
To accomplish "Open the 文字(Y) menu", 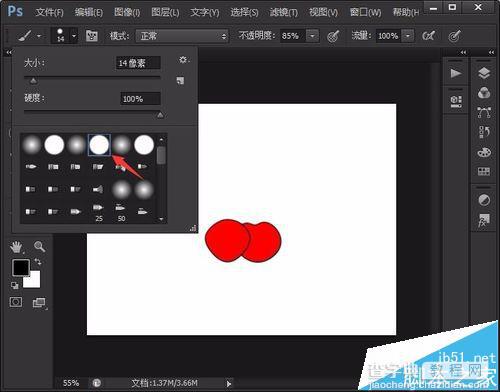I will [205, 12].
